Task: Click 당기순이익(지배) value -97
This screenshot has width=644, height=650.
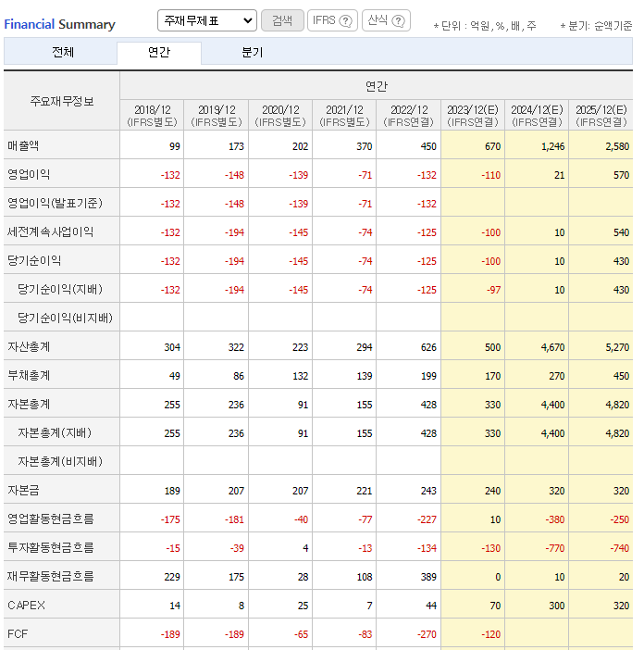Action: tap(494, 290)
